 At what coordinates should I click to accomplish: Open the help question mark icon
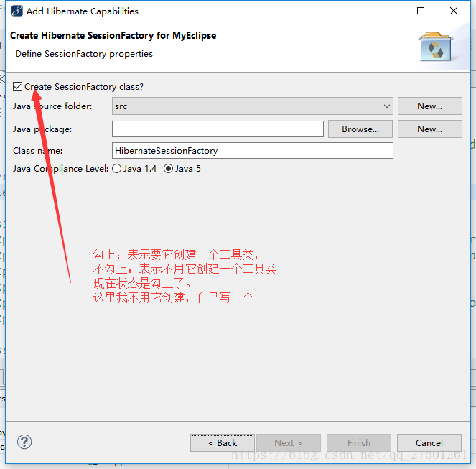click(x=24, y=442)
